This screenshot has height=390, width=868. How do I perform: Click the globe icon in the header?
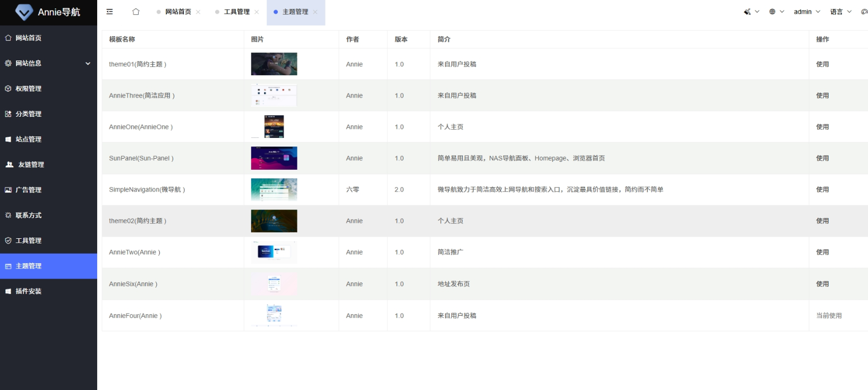tap(772, 12)
